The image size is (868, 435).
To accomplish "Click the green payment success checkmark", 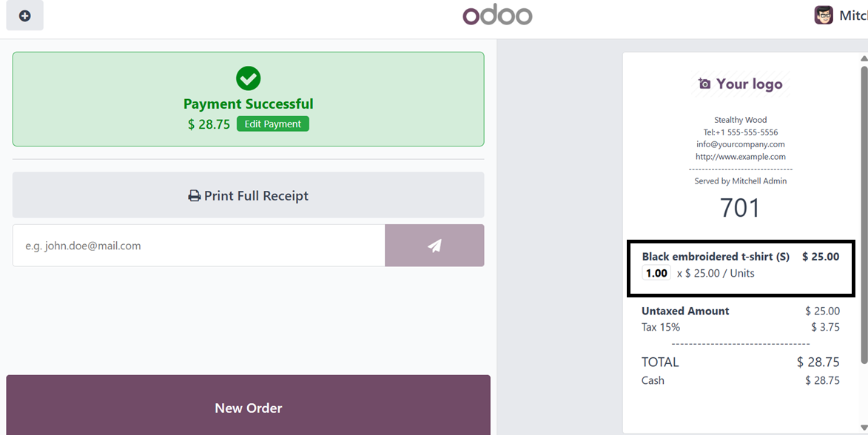I will pos(248,78).
